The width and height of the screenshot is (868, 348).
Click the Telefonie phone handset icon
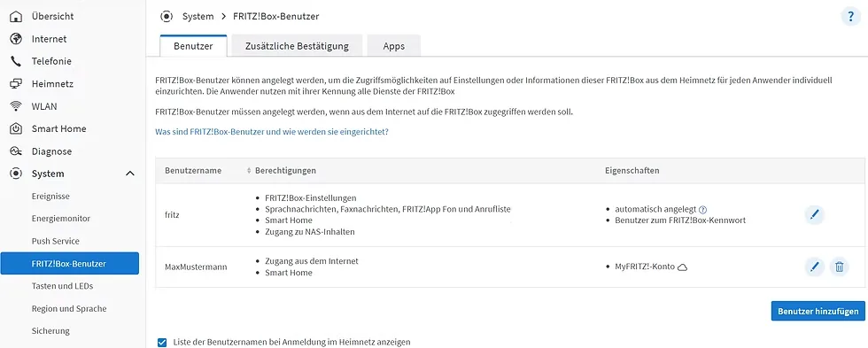16,61
